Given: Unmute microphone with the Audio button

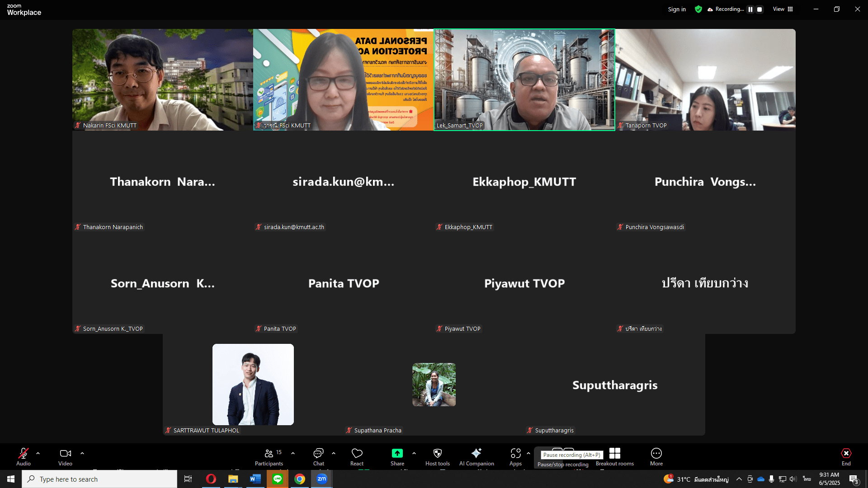Looking at the screenshot, I should click(24, 456).
